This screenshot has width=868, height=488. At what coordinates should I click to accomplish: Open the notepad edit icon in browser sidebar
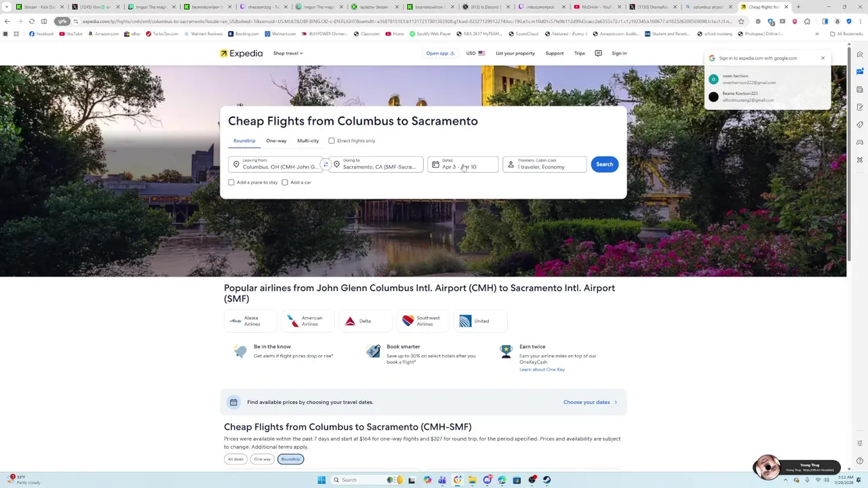[860, 107]
